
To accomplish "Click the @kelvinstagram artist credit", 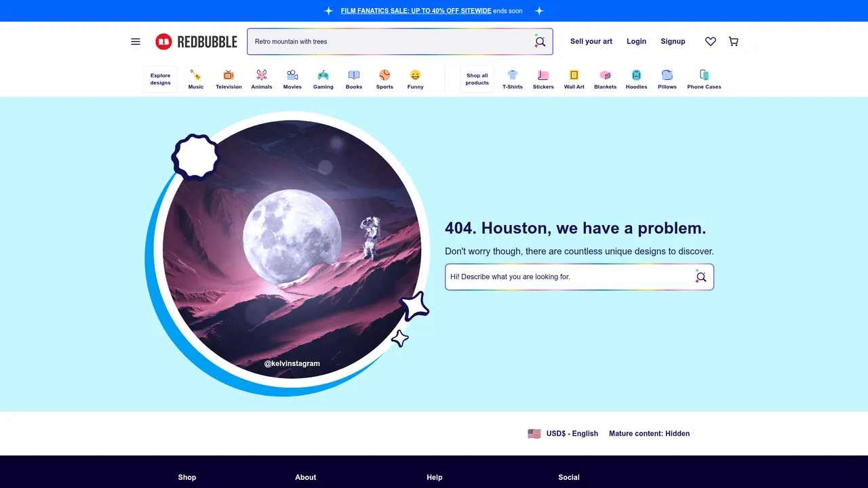I will [x=292, y=363].
